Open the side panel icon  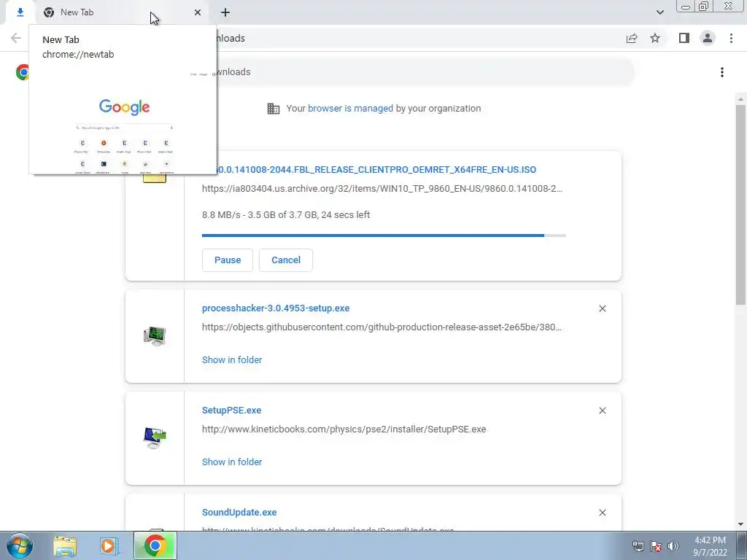684,38
